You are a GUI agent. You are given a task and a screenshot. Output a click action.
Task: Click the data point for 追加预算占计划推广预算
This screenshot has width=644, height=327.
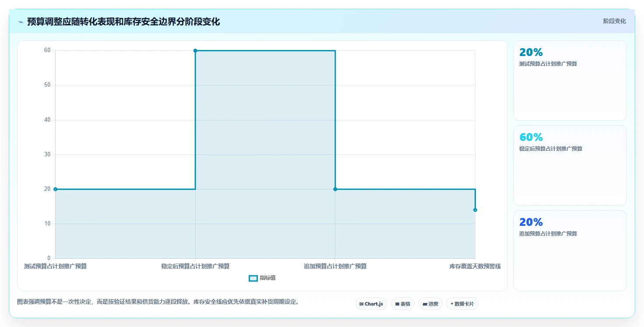tap(335, 189)
